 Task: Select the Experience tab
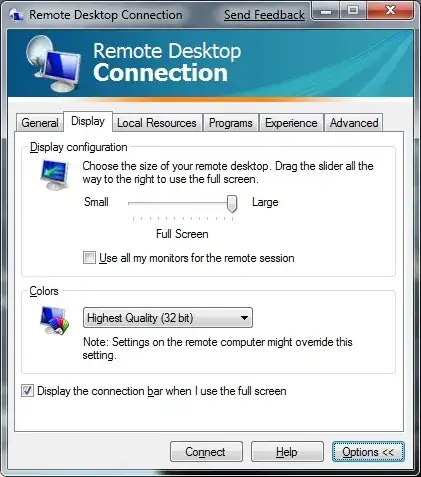291,123
